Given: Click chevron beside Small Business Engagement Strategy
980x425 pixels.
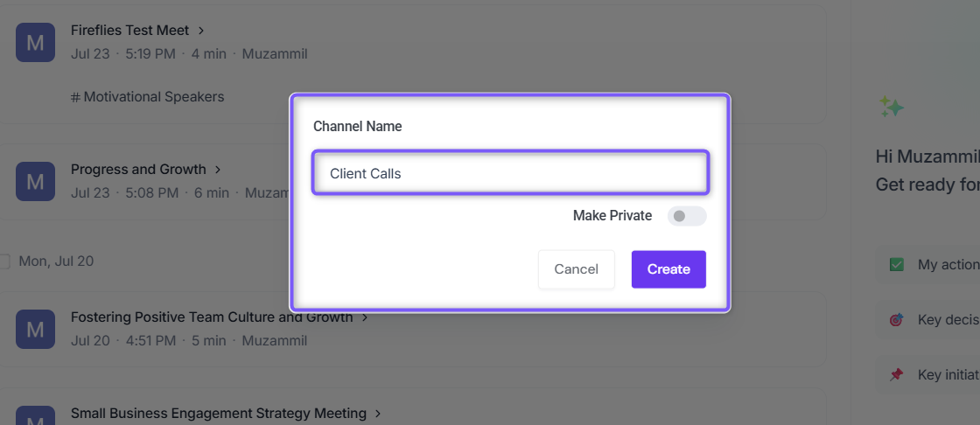Looking at the screenshot, I should pos(377,414).
